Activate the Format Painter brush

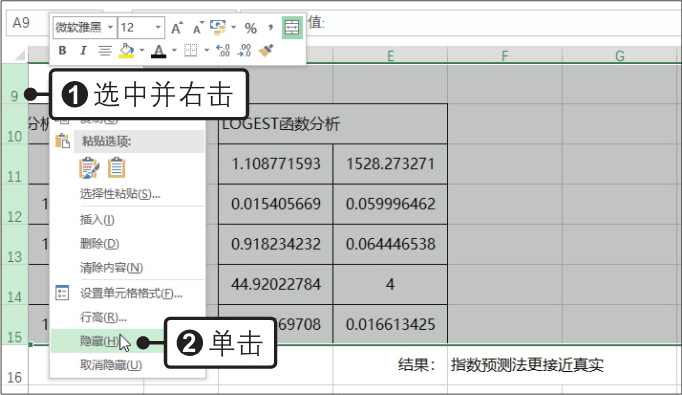[266, 50]
